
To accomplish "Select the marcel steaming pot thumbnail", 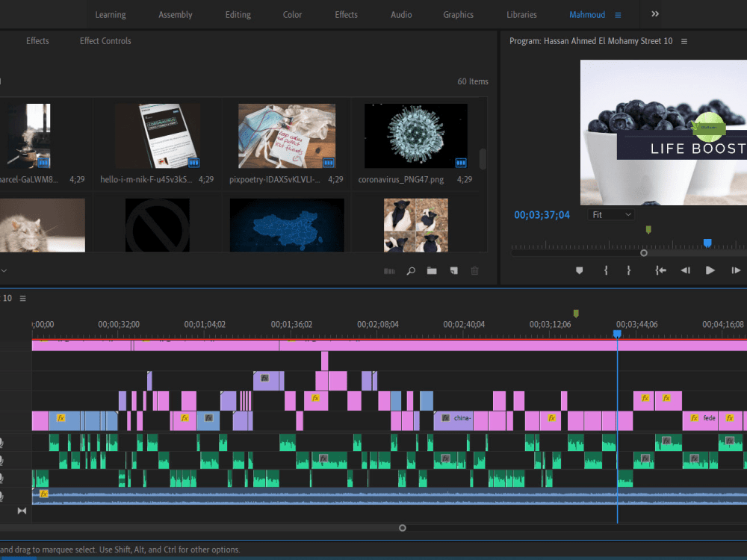I will tap(28, 136).
